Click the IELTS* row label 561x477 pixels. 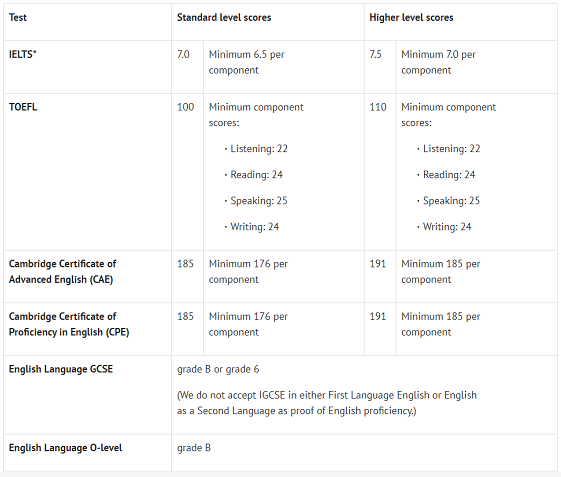point(23,54)
